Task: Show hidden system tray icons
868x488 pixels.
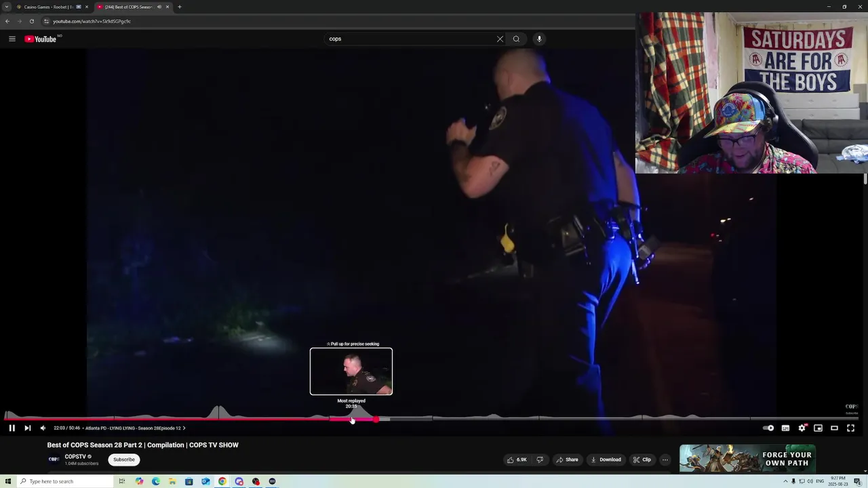Action: 785,481
